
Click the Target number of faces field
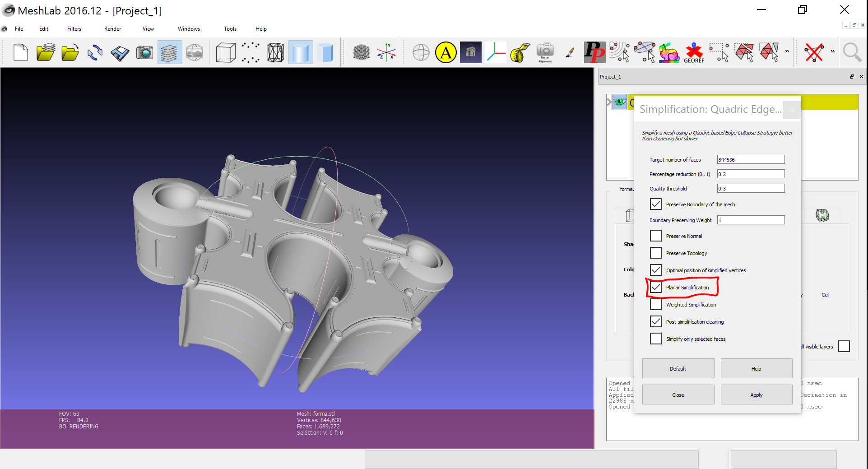(x=751, y=160)
